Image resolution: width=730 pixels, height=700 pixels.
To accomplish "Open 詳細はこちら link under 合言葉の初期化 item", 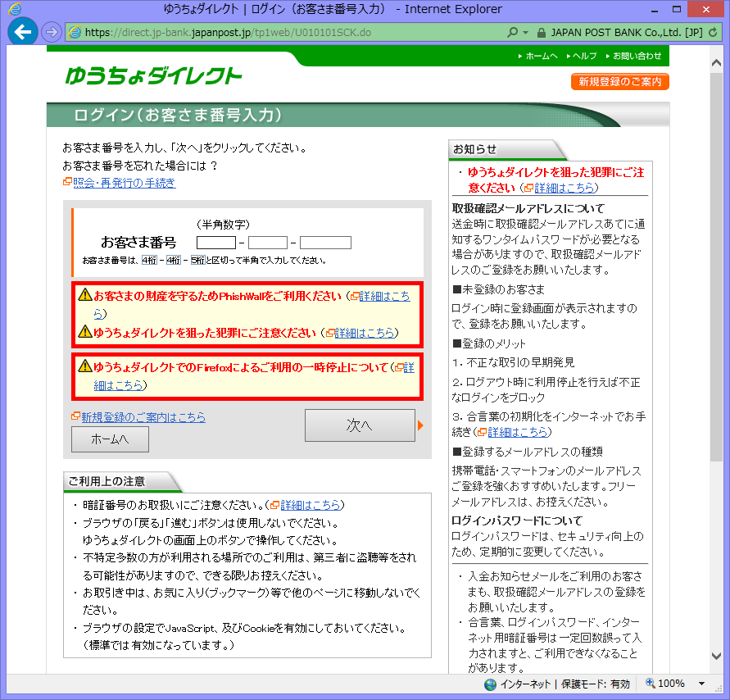I will click(x=518, y=432).
